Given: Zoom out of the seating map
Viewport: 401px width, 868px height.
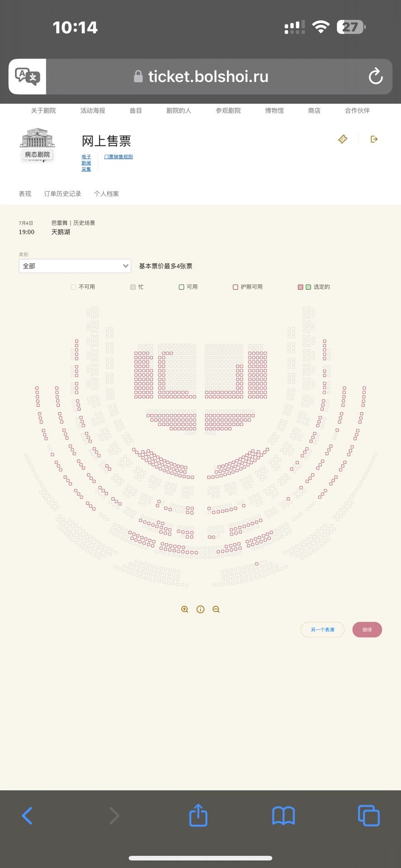Looking at the screenshot, I should (x=216, y=609).
